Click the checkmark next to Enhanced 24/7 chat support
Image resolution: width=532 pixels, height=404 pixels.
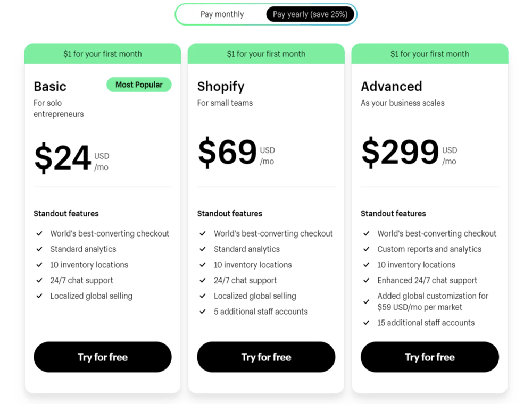click(367, 280)
